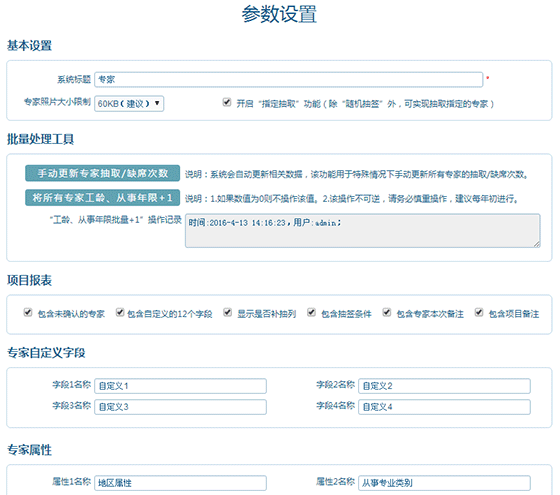Click the 项目报表 section heading
This screenshot has width=560, height=495.
(x=29, y=280)
